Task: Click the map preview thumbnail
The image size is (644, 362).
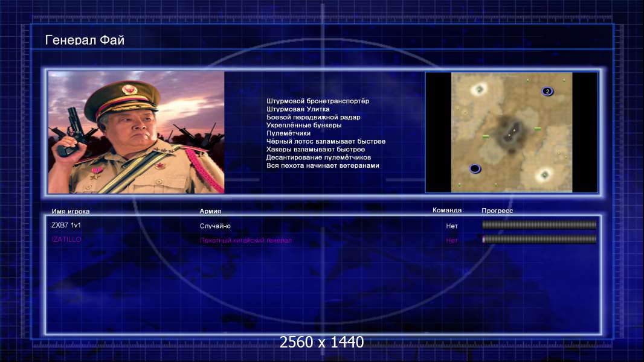Action: pos(511,132)
